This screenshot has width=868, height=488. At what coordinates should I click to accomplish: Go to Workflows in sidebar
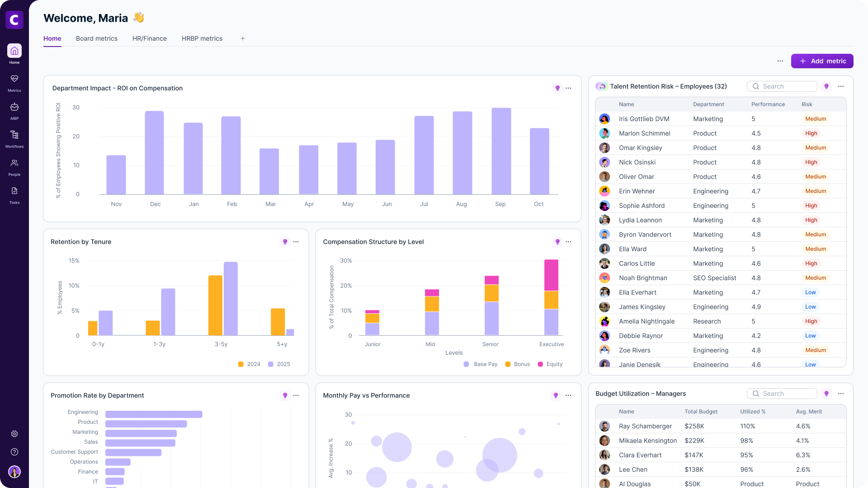(14, 135)
